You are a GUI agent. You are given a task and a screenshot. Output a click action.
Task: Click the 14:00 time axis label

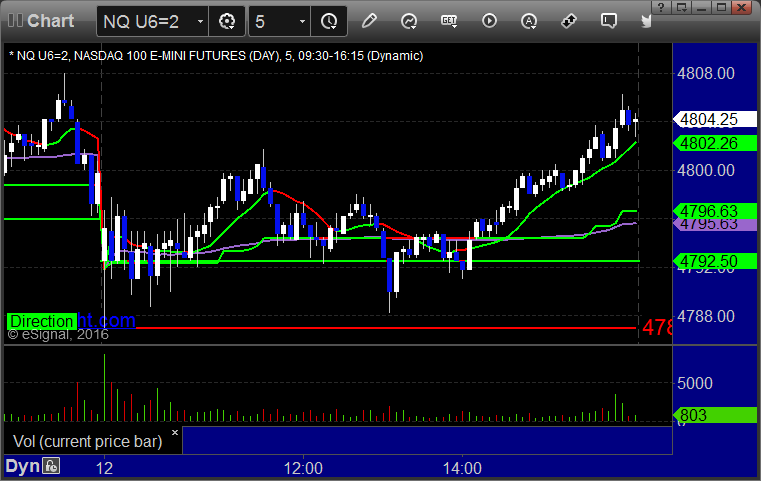(x=462, y=468)
